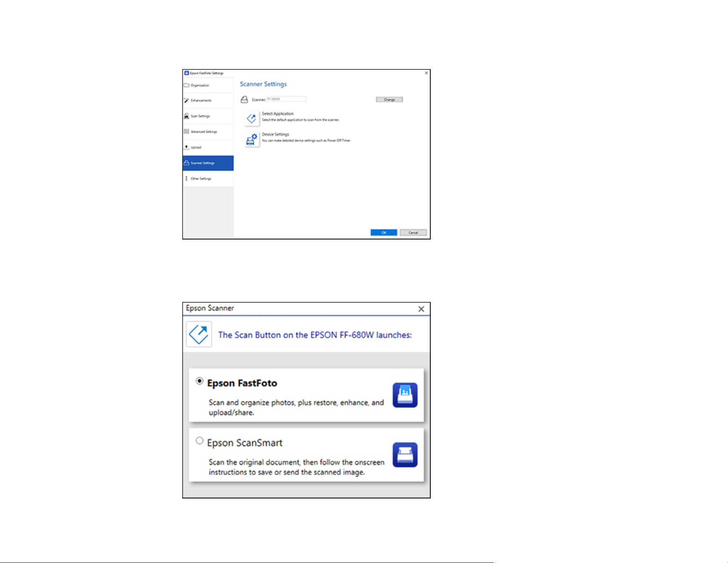Click the Select Application icon button
This screenshot has height=563, width=728.
pyautogui.click(x=251, y=118)
